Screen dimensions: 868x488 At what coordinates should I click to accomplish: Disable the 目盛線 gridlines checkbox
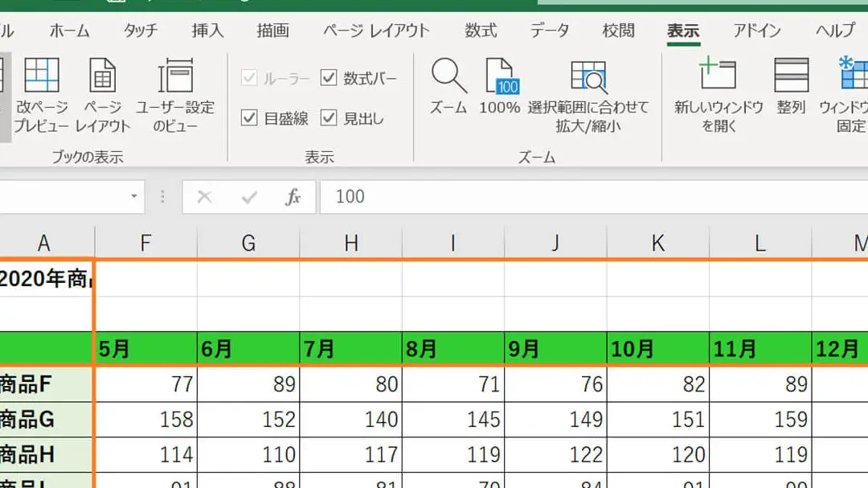[248, 116]
